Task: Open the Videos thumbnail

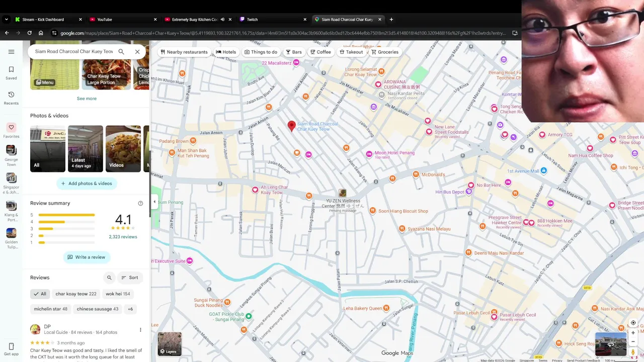Action: (x=123, y=149)
